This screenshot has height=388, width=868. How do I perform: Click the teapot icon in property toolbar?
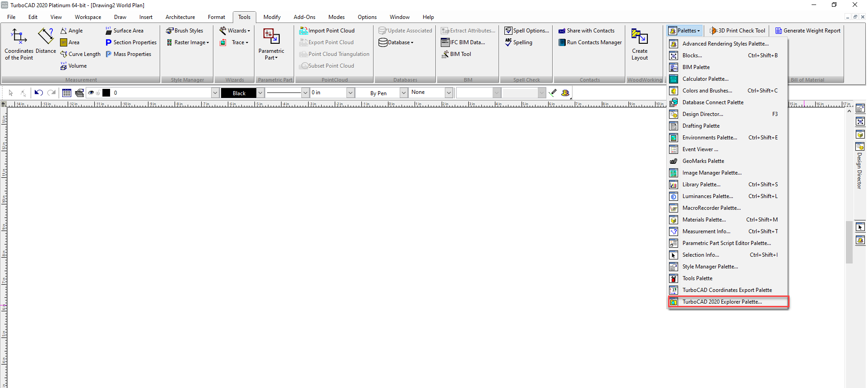[565, 93]
